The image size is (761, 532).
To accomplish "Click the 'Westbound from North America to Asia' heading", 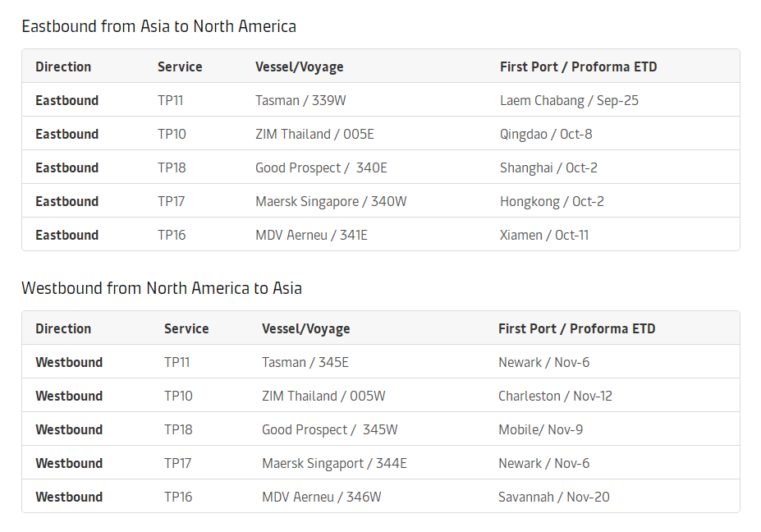I will pyautogui.click(x=162, y=288).
